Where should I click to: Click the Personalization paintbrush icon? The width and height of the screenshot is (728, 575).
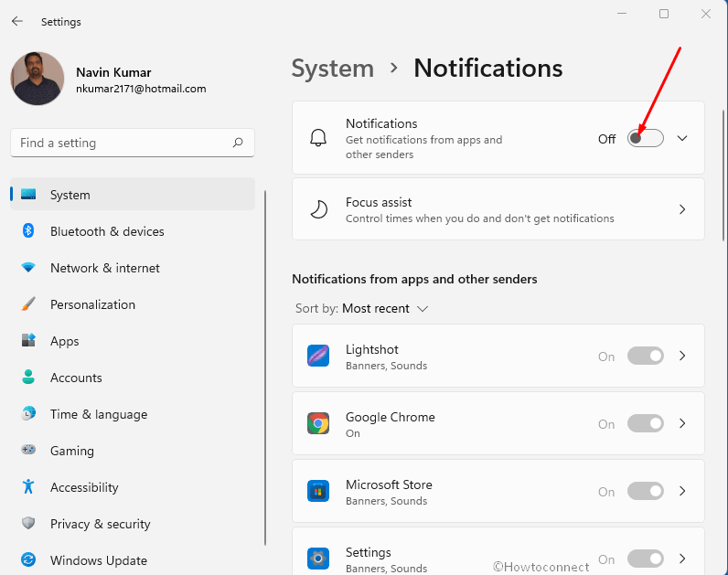pyautogui.click(x=28, y=304)
